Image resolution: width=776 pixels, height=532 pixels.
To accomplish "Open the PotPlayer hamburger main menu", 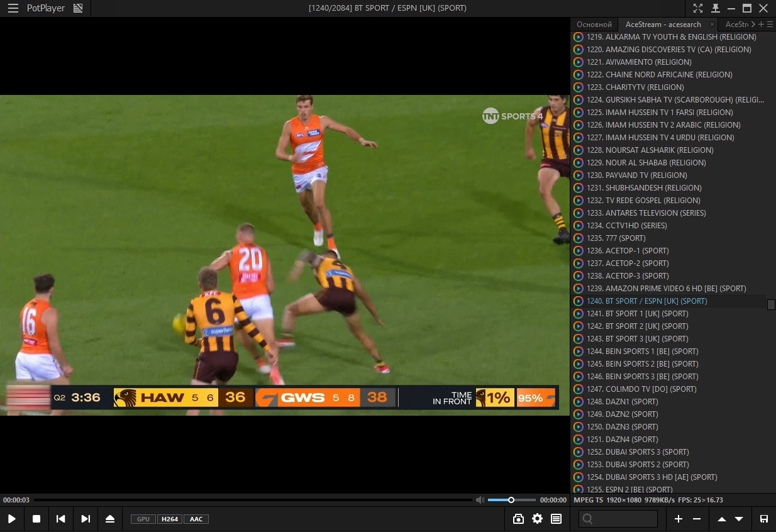I will pyautogui.click(x=13, y=8).
